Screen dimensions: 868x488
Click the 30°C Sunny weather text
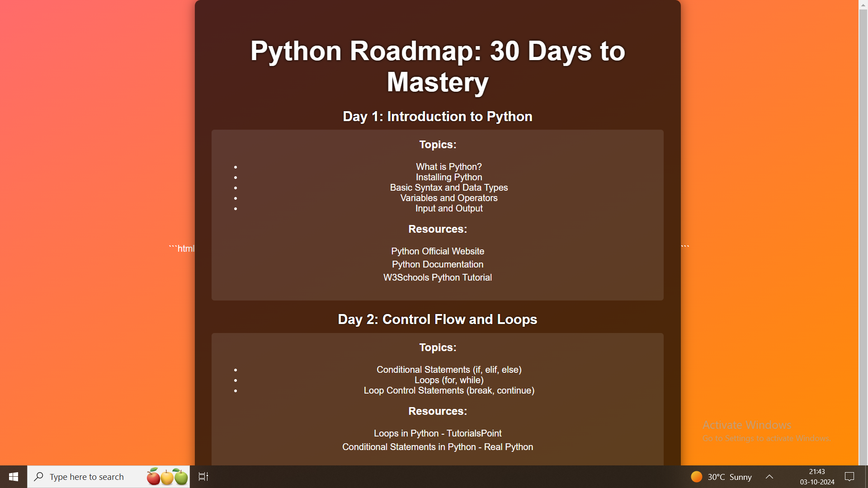point(729,477)
